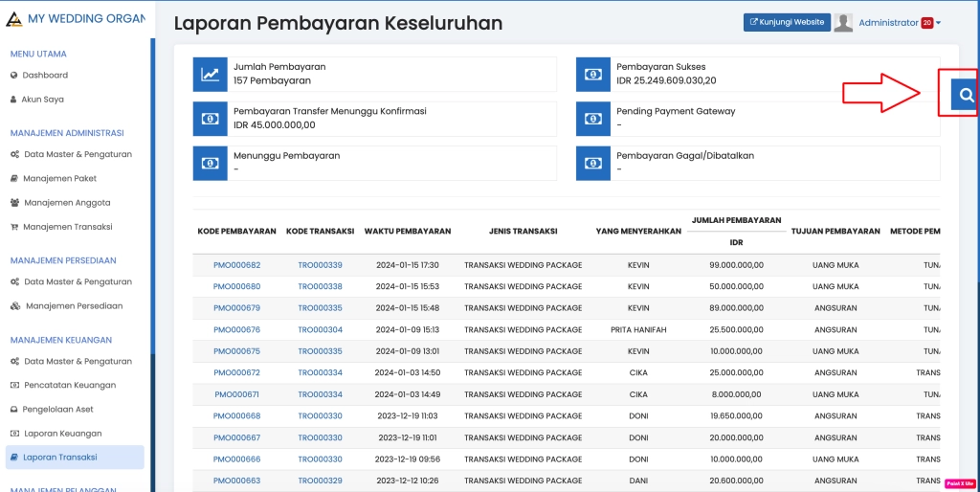The height and width of the screenshot is (492, 980).
Task: Click the Menunggu Pembayaran money icon tile
Action: pos(210,163)
